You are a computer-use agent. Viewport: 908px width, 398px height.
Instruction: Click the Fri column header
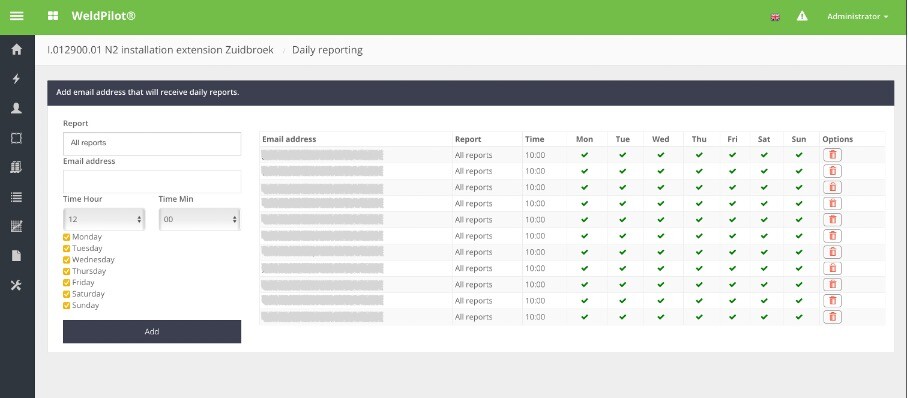coord(733,139)
